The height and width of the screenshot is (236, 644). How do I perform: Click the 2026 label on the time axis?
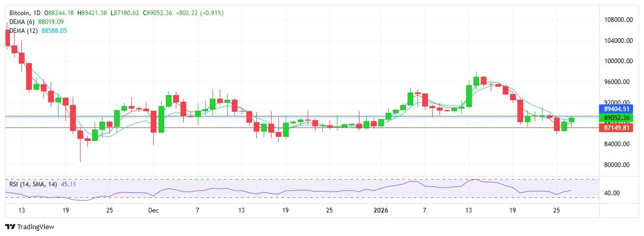tap(381, 210)
